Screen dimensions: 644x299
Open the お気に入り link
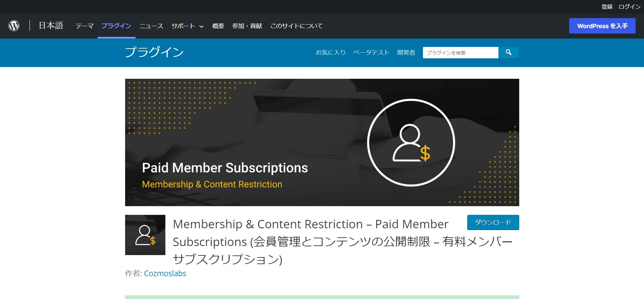330,53
